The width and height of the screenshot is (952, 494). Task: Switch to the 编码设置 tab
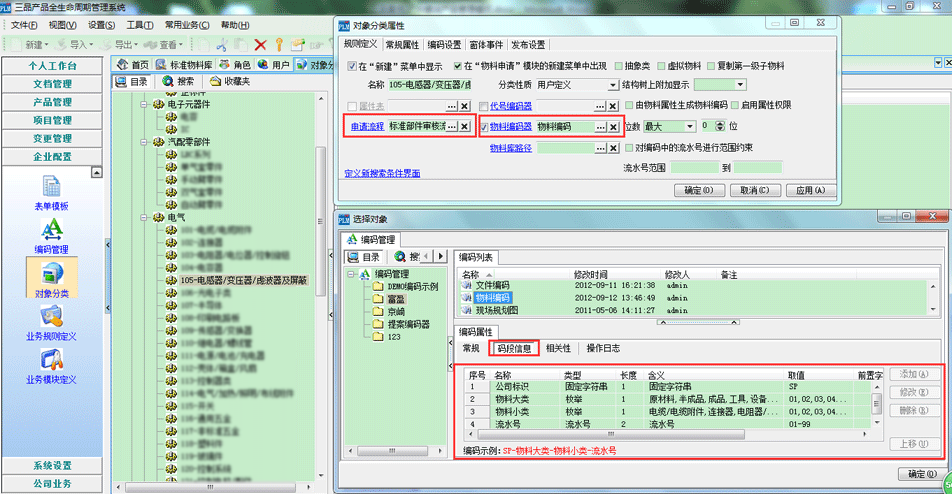[444, 45]
